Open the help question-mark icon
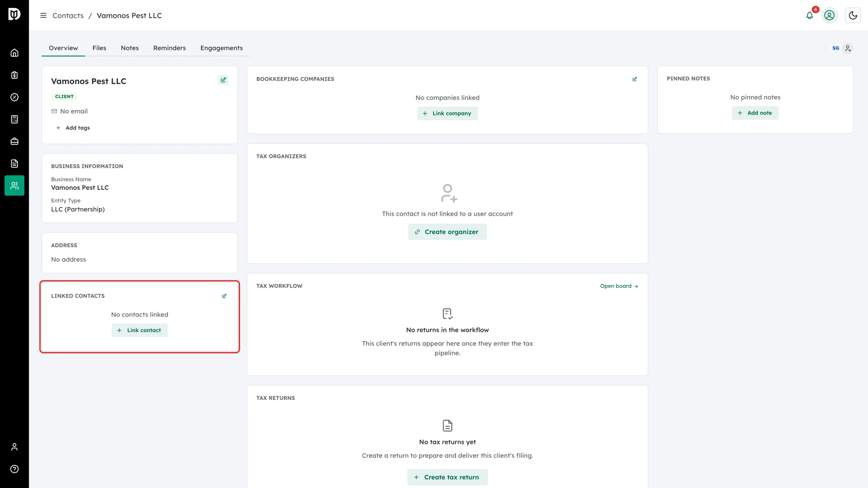Viewport: 868px width, 488px height. click(14, 469)
